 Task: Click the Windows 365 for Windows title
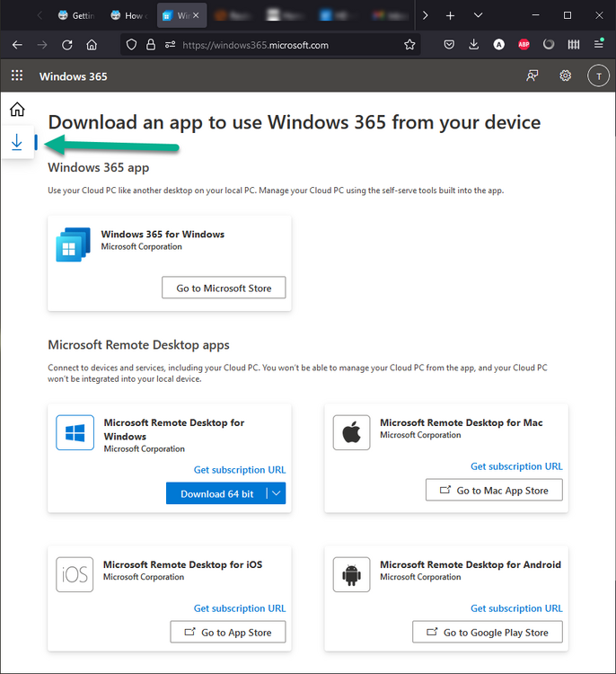[163, 235]
